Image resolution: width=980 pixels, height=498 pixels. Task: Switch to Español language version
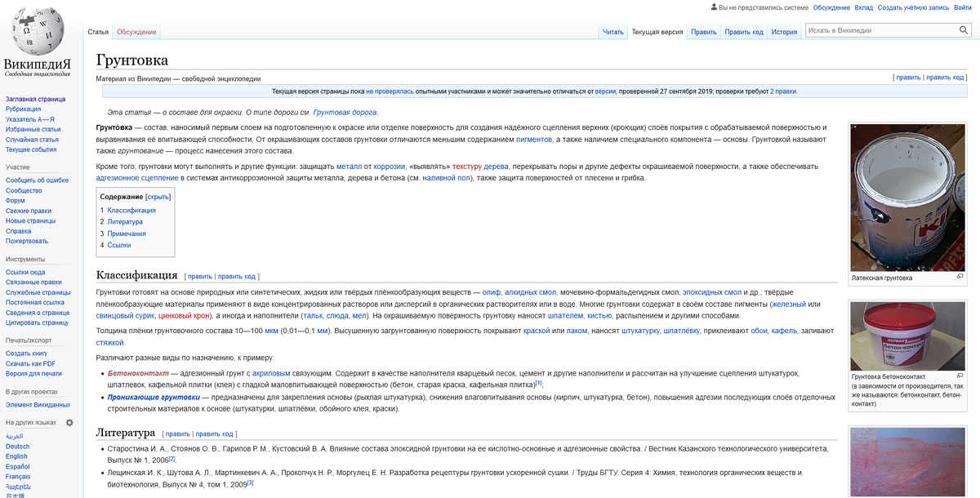pos(18,466)
